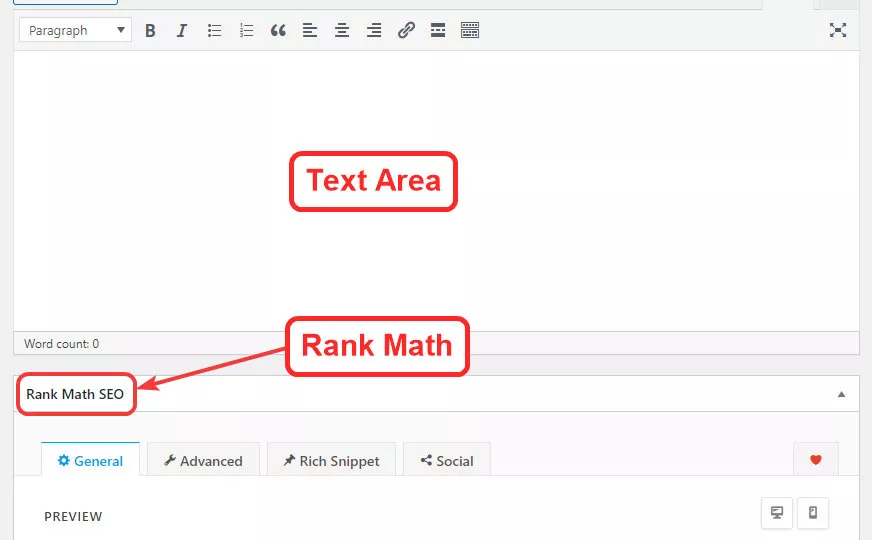Collapse the Rank Math SEO panel
Screen dimensions: 872x540
(x=841, y=394)
